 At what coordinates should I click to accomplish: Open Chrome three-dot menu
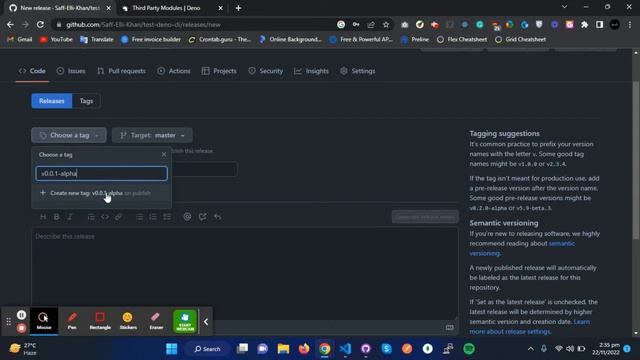[630, 24]
